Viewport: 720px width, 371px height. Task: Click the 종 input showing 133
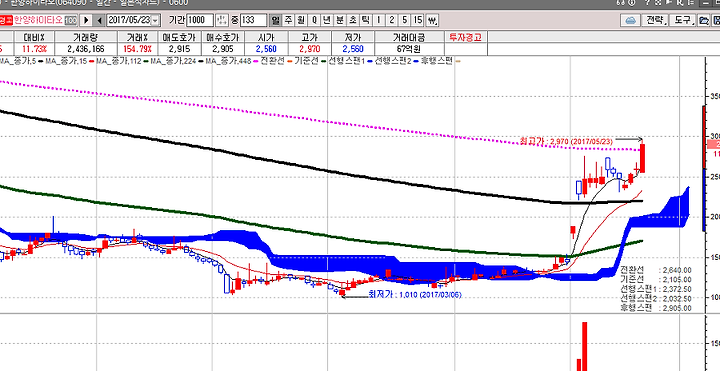(253, 21)
